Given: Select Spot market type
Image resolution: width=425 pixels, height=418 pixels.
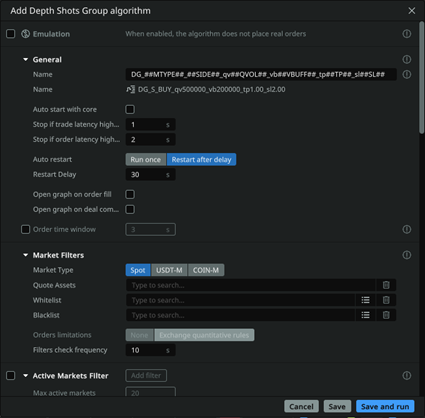Looking at the screenshot, I should click(138, 270).
